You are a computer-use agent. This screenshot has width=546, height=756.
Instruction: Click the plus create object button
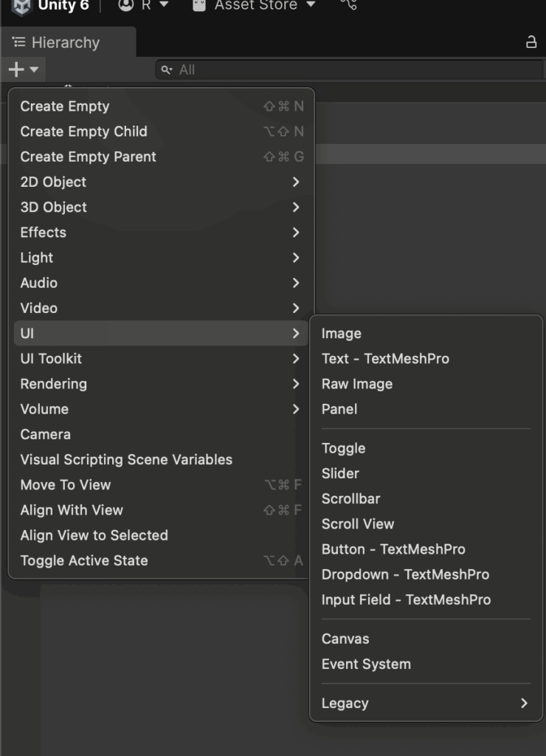click(x=23, y=69)
